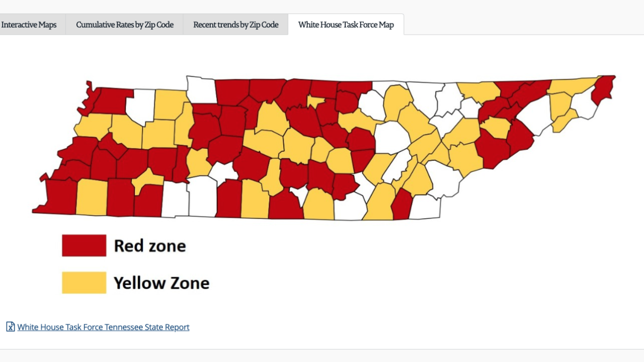Click the red zone color swatch
The image size is (644, 362).
[84, 245]
